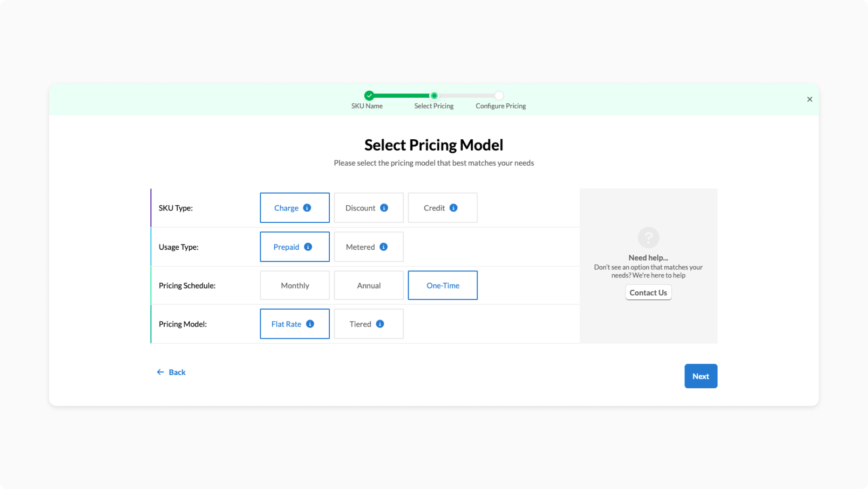Open the Credit info tooltip icon

pos(453,208)
